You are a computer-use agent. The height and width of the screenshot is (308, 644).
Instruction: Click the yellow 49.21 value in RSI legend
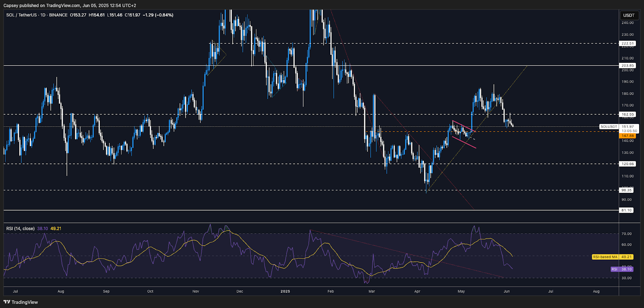[x=56, y=228]
